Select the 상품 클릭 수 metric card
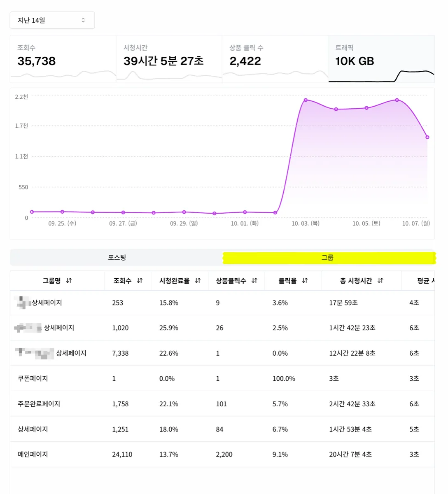 (x=275, y=59)
